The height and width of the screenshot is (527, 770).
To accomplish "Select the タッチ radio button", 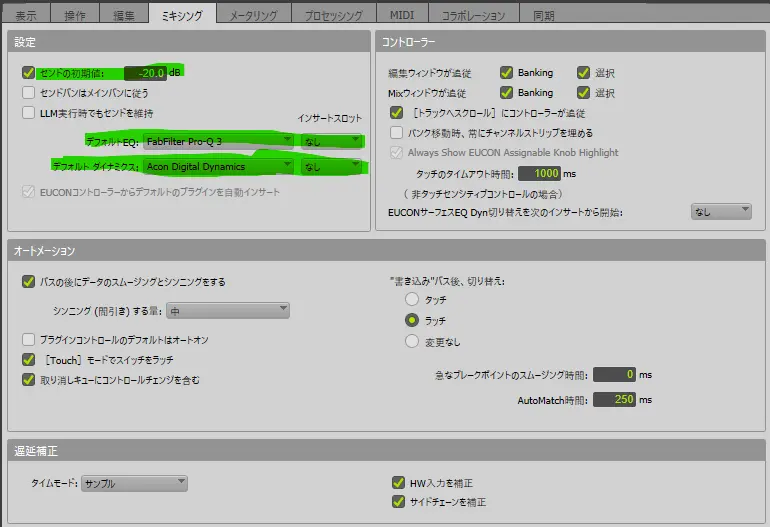I will 411,300.
